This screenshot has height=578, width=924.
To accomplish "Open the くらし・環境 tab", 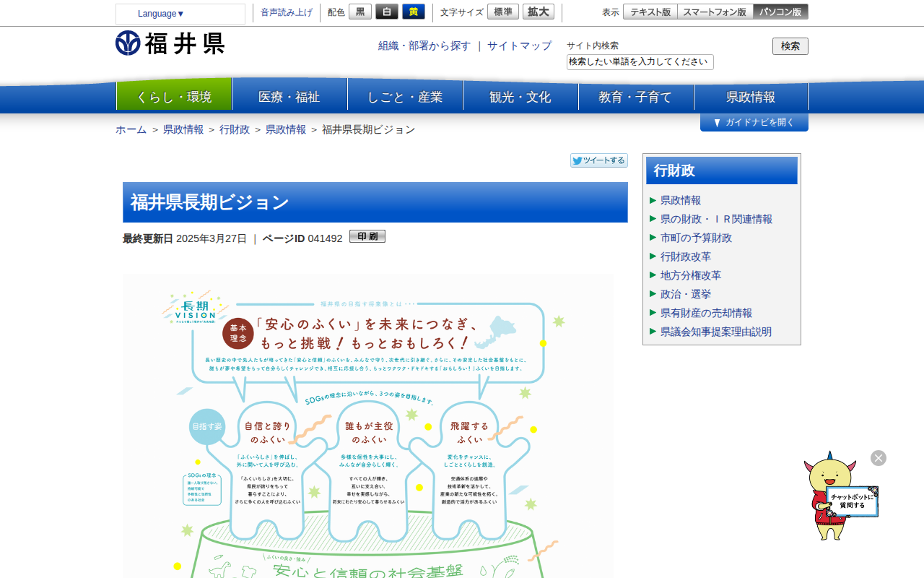I will click(x=174, y=96).
